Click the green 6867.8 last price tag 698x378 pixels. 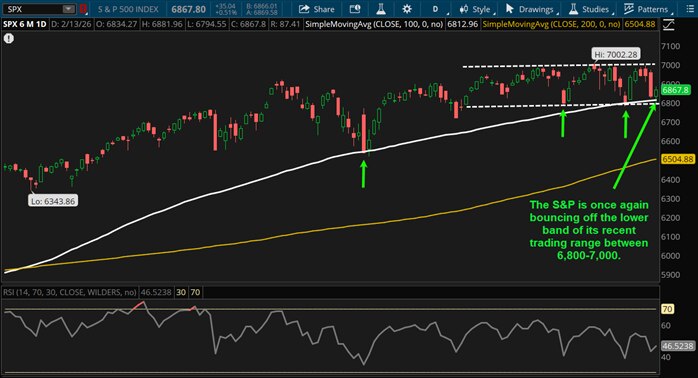(676, 90)
